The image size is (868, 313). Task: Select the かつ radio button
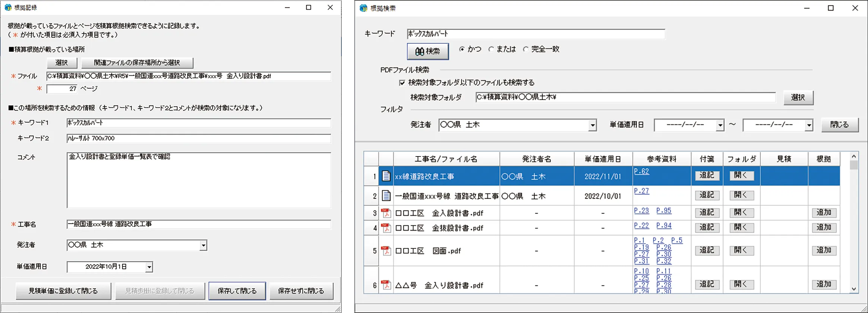462,49
